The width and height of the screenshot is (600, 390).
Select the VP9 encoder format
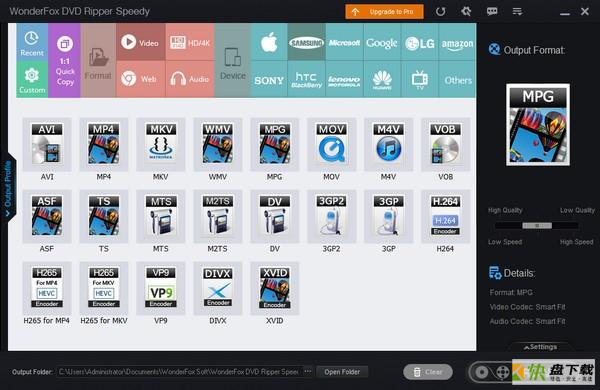coord(161,288)
